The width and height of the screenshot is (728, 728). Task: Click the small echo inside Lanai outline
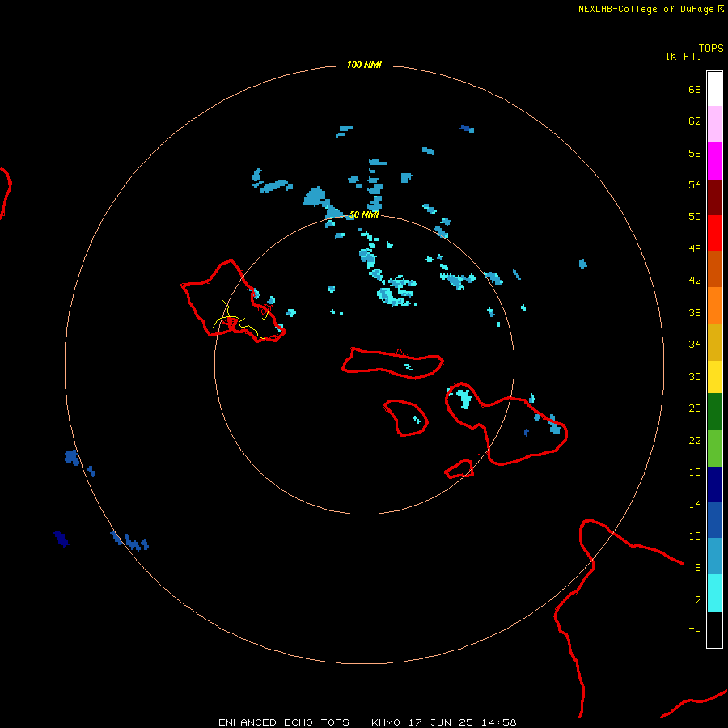(x=417, y=420)
